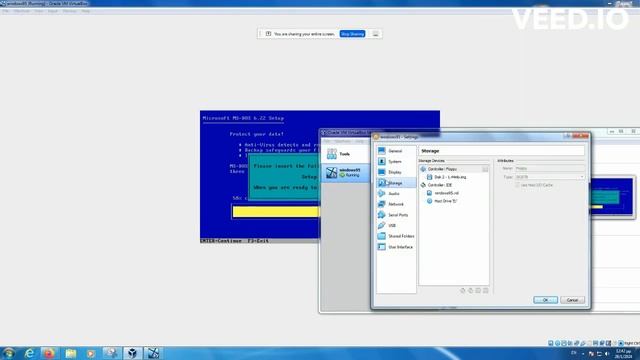This screenshot has height=360, width=640.
Task: Open the Help menu of the VM window
Action: click(x=85, y=11)
